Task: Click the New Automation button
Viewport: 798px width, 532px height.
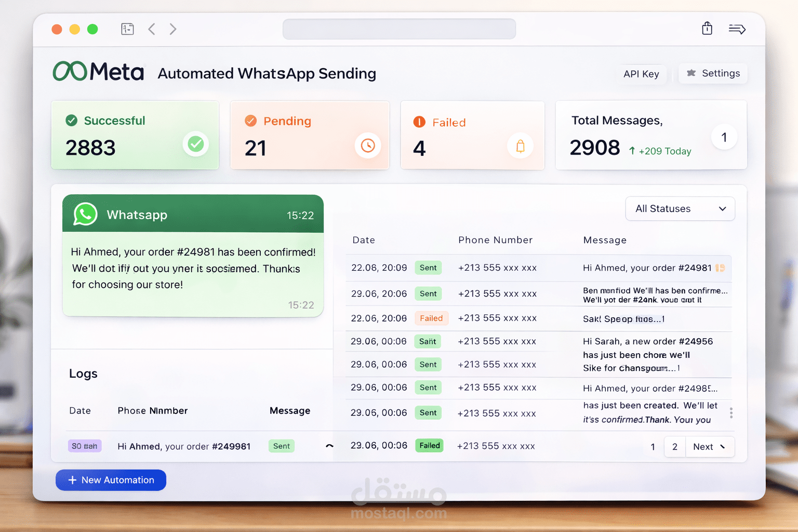Action: tap(111, 480)
